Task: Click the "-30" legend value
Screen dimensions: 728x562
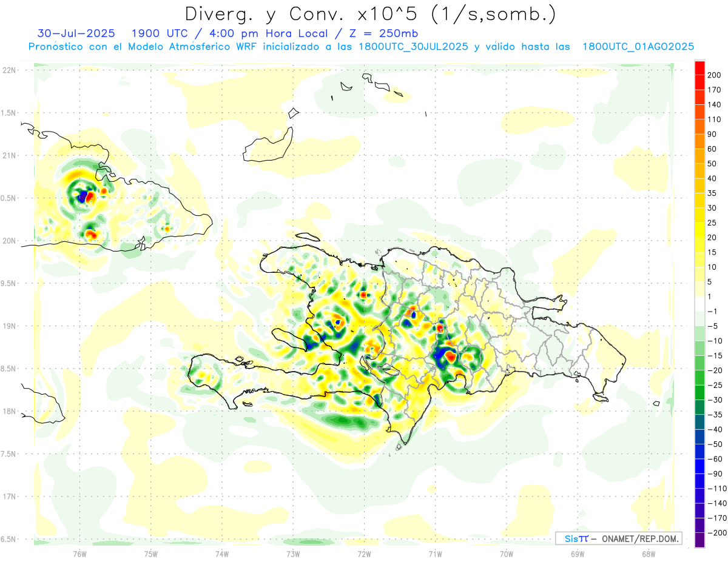Action: tap(714, 400)
